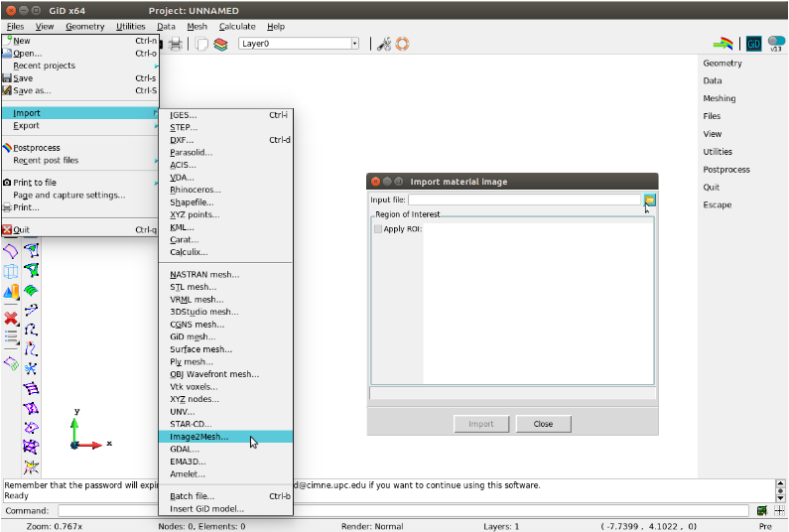Open help via the lifebuoy icon
The width and height of the screenshot is (789, 532).
click(402, 44)
